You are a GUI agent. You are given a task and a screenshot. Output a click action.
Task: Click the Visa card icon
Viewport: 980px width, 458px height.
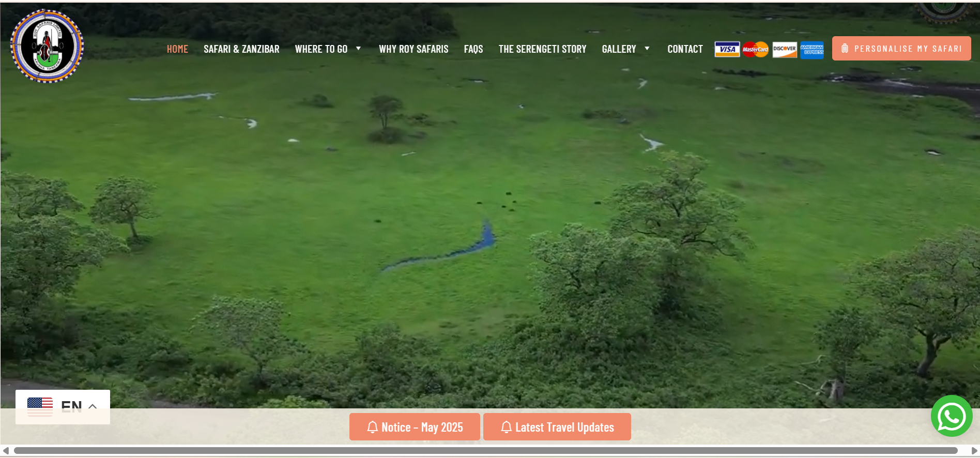(727, 49)
